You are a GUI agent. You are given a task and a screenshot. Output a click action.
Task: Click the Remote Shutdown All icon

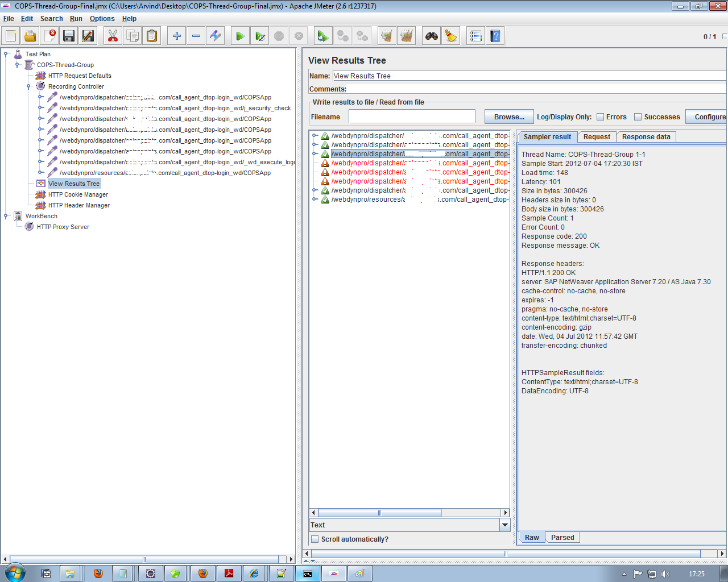[x=362, y=36]
